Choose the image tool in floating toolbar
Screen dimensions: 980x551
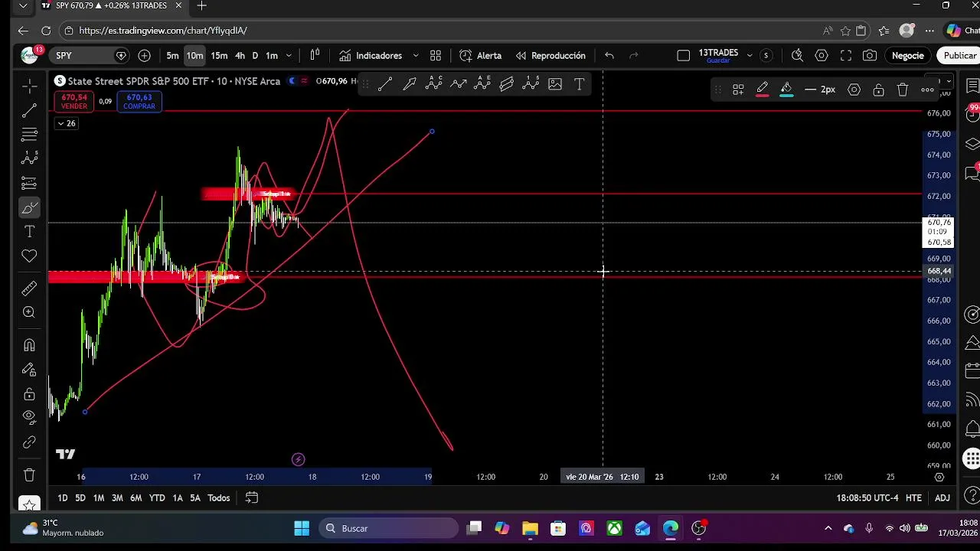point(555,84)
